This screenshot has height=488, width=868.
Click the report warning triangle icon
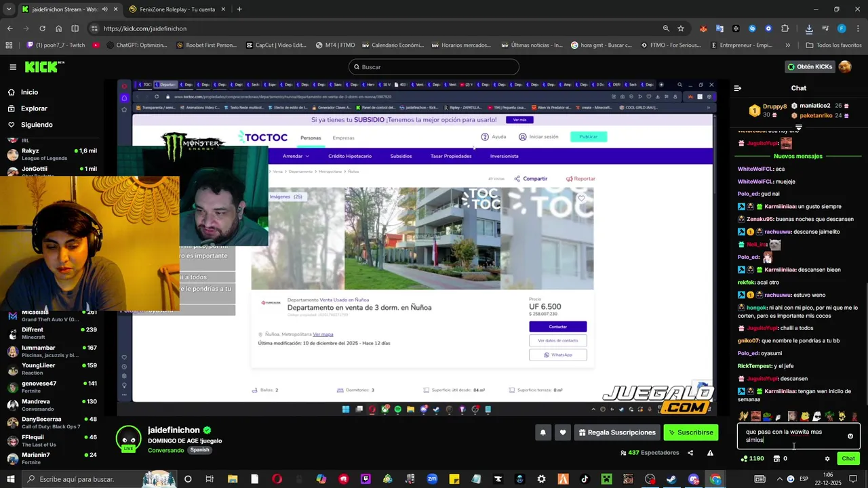[710, 453]
